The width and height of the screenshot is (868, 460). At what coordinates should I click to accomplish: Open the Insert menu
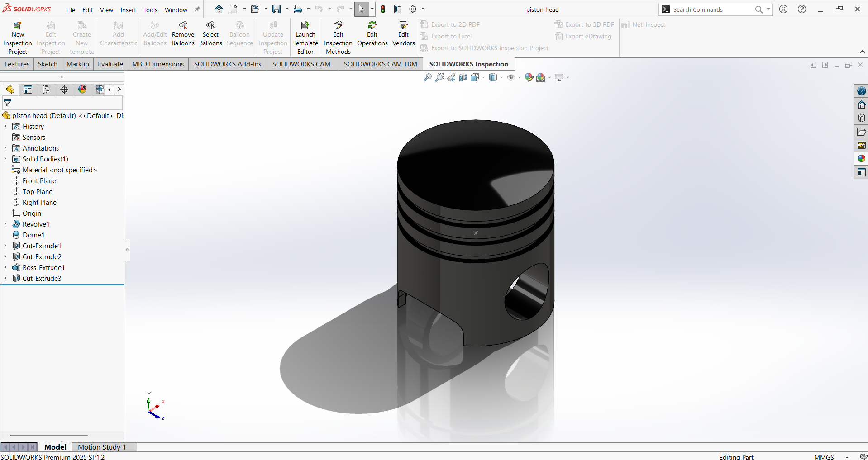pos(128,10)
